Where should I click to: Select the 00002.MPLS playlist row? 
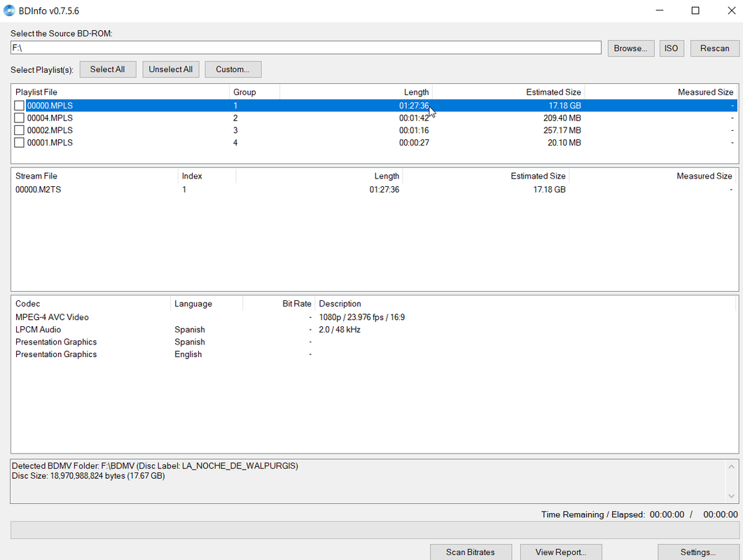coord(375,130)
